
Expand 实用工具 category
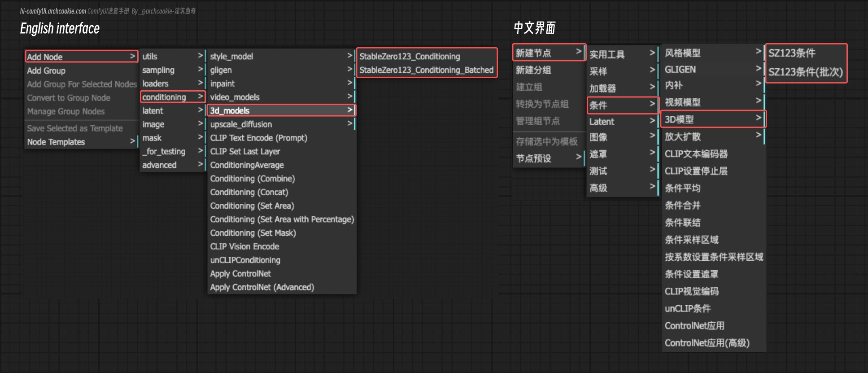tap(623, 54)
